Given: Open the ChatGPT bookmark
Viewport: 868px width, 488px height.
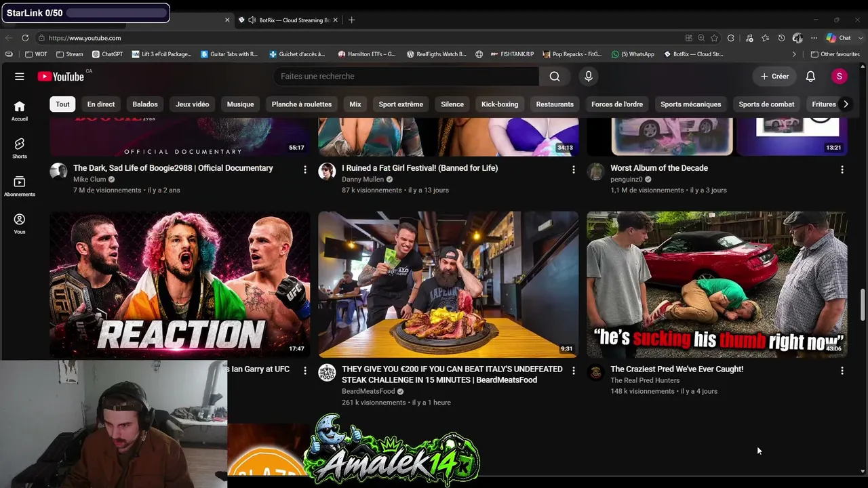Looking at the screenshot, I should (107, 54).
